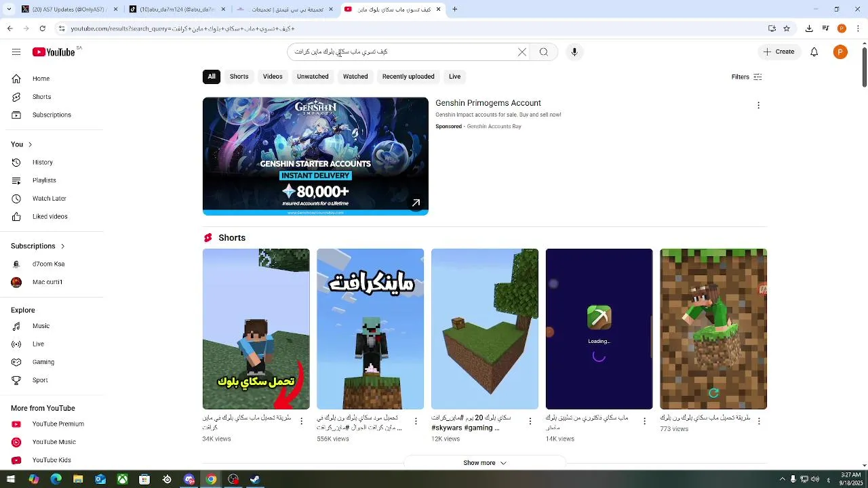Viewport: 868px width, 488px height.
Task: Open Chrome media control icon
Action: (825, 28)
